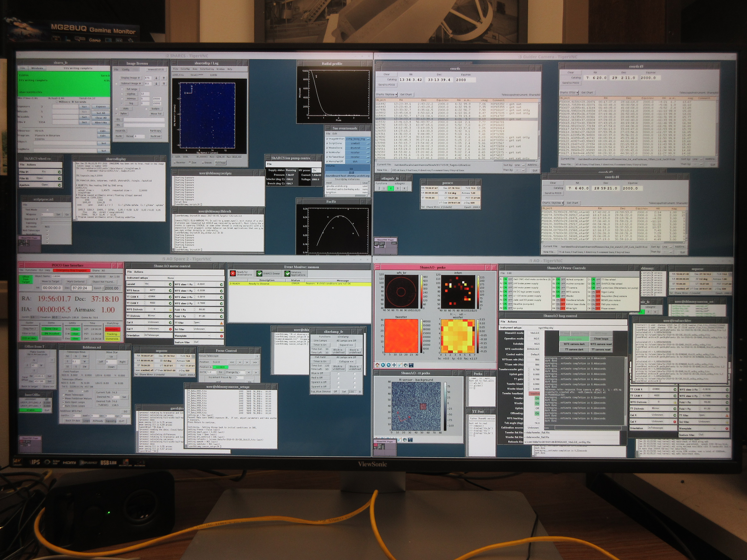Toggle Auto Open Loops checkbox in fieldsteer
The image size is (747, 560).
click(63, 402)
